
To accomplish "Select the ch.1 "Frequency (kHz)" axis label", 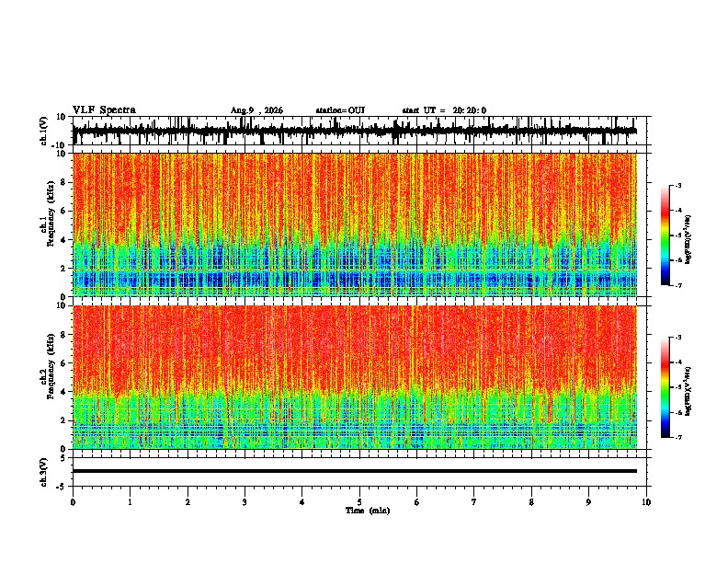I will (52, 214).
